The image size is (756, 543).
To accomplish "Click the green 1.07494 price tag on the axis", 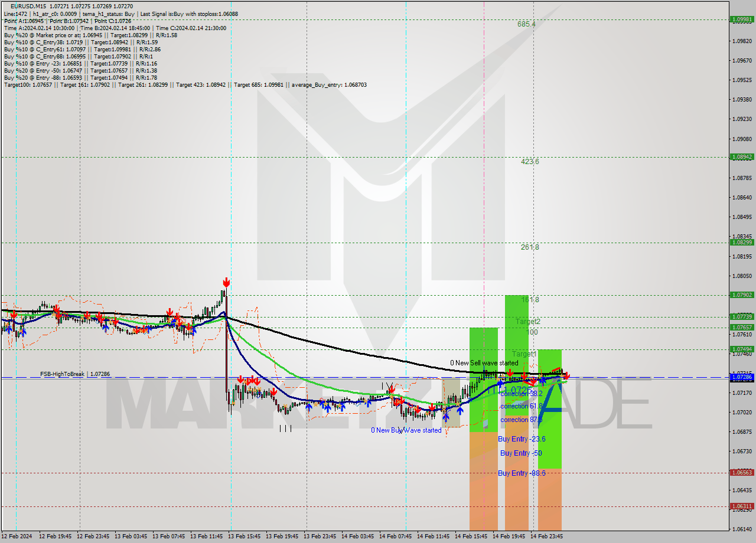I will coord(742,349).
